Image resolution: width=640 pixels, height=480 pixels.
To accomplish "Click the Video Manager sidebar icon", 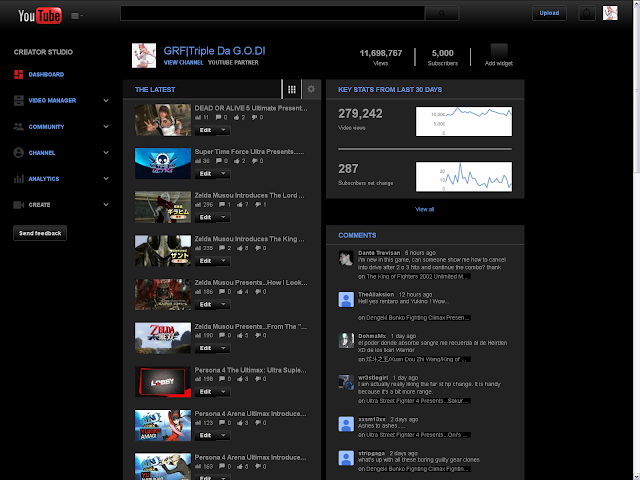I will point(18,100).
